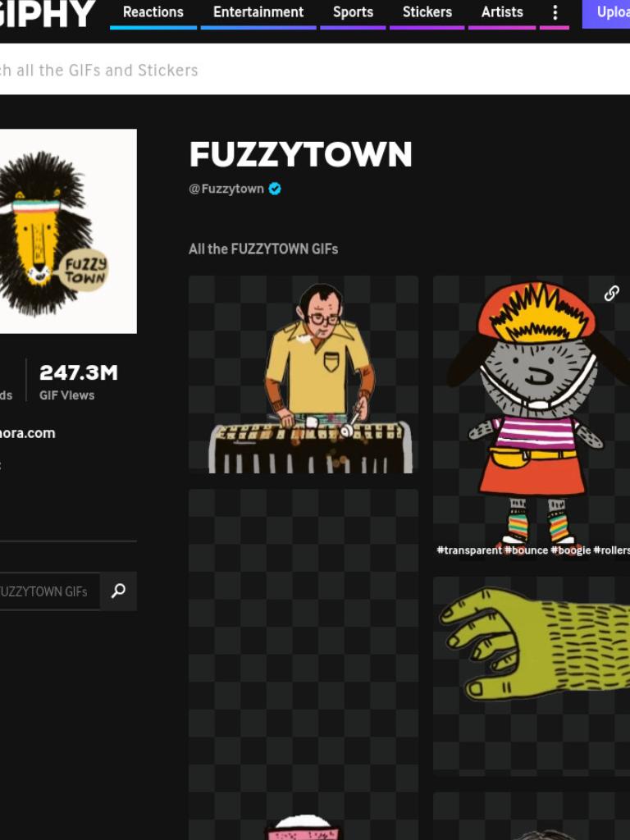
Task: Focus the search all GIFs and Stickers field
Action: (x=315, y=70)
